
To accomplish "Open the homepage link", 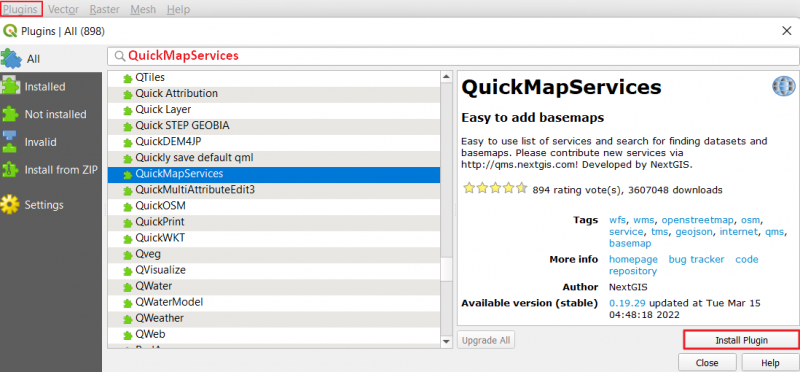I will [633, 259].
